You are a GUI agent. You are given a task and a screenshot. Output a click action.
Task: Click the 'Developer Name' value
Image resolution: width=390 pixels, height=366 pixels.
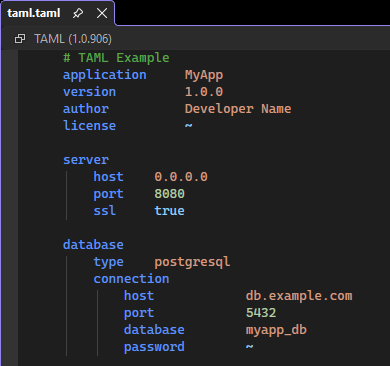point(238,109)
